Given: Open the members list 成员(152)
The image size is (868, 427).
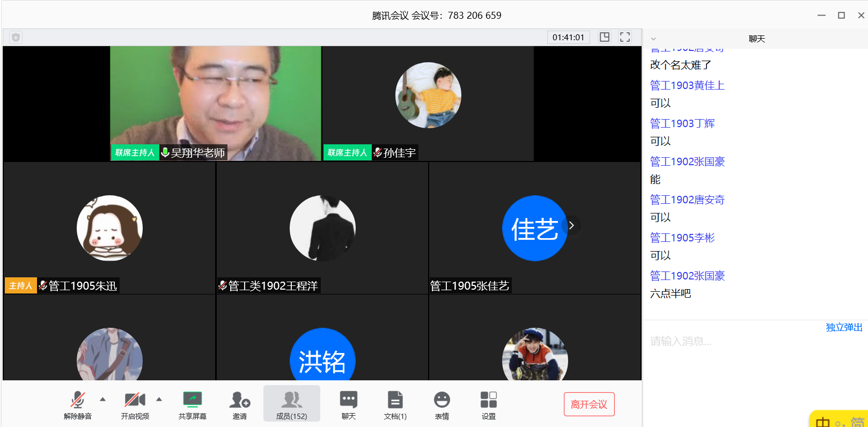Looking at the screenshot, I should pos(291,404).
